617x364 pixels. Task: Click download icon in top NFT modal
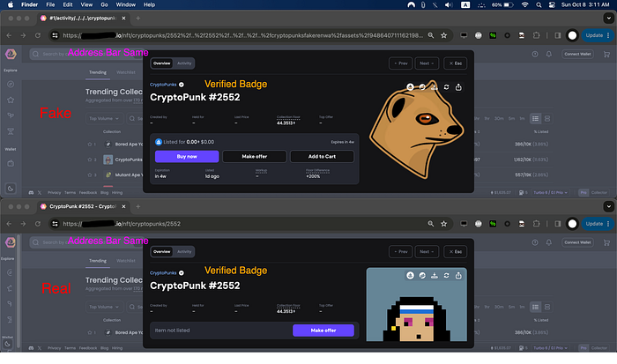click(x=435, y=87)
